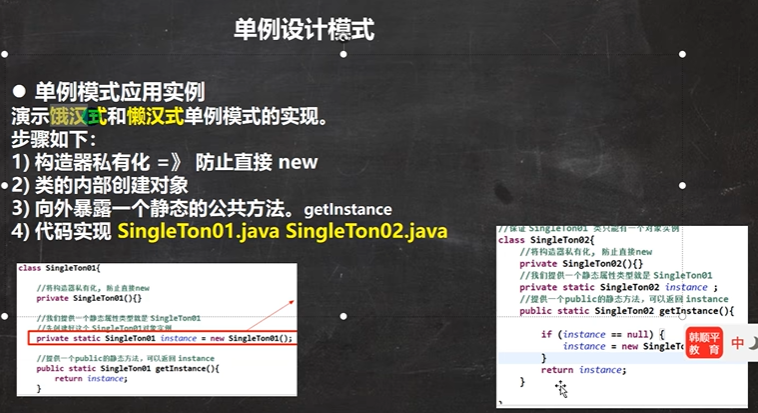The width and height of the screenshot is (758, 413).
Task: Click the heading 单例模式应用实例
Action: click(120, 91)
